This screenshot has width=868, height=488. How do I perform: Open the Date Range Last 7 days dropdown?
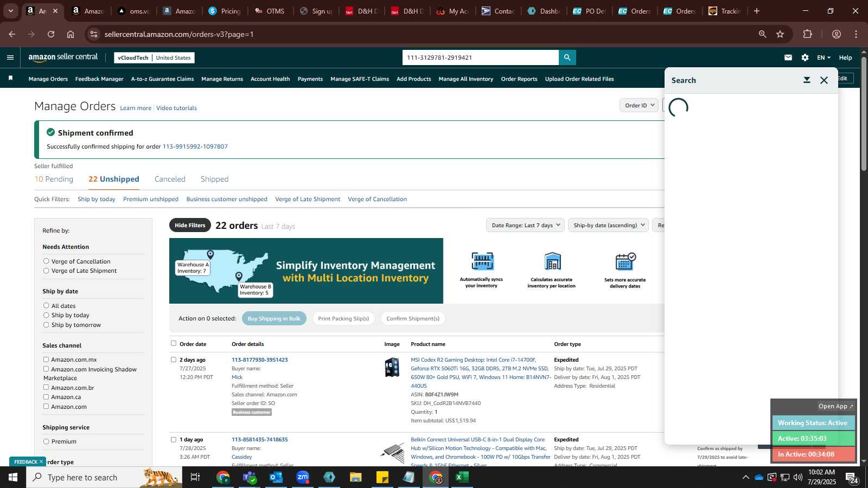coord(526,225)
